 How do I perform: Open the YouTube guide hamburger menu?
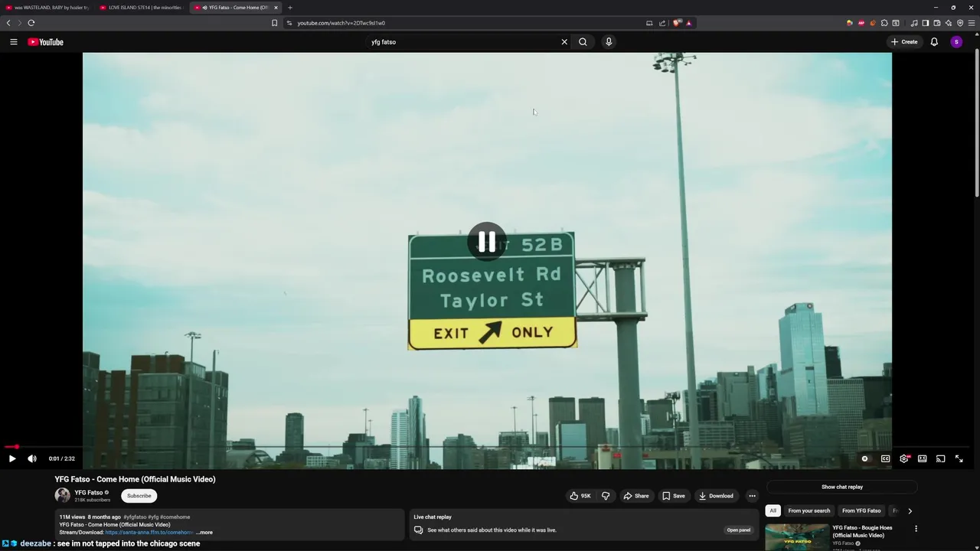pyautogui.click(x=13, y=42)
